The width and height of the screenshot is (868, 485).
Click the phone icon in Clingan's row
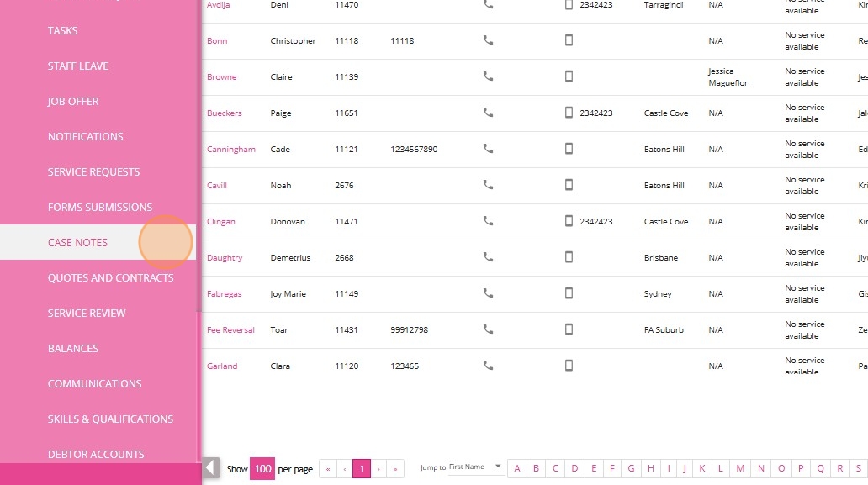pos(488,221)
